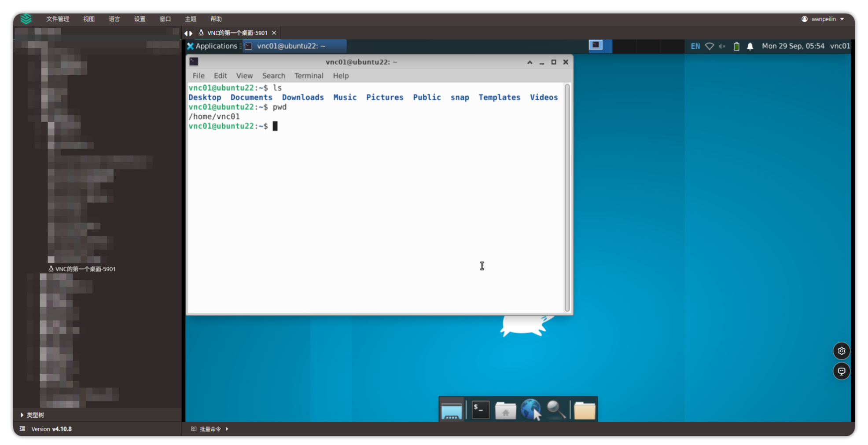This screenshot has height=445, width=868.
Task: Launch the application finder magnifier icon
Action: [556, 410]
